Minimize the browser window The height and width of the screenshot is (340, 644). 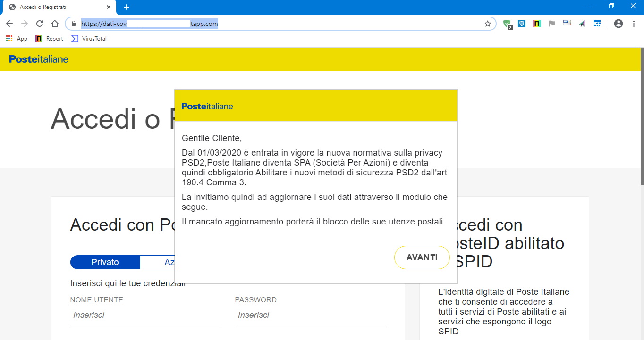click(x=590, y=6)
